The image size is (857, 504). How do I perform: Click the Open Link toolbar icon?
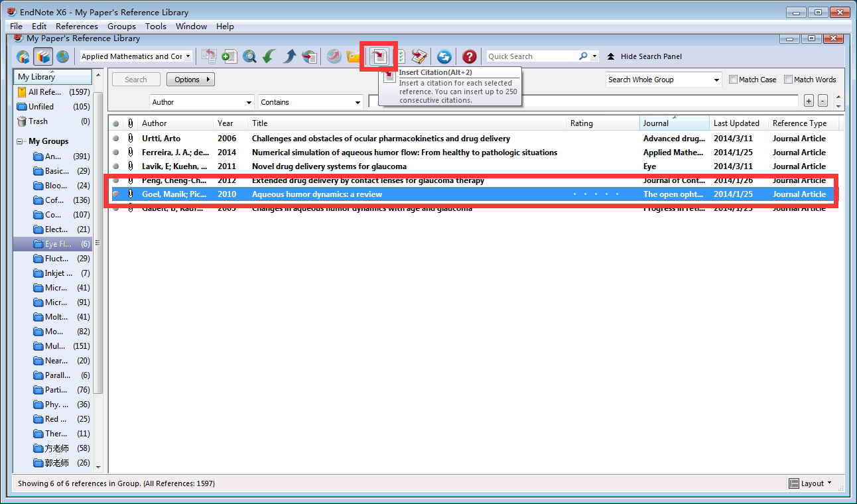tap(334, 56)
